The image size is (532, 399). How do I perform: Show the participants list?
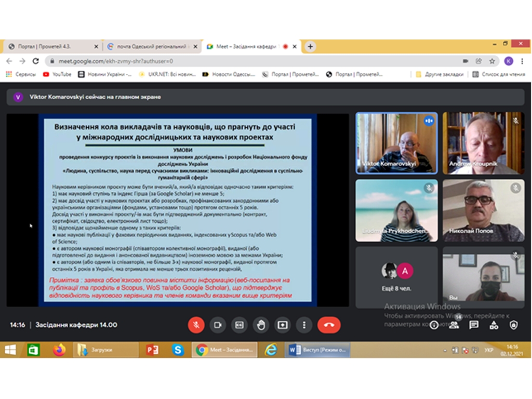pos(454,325)
